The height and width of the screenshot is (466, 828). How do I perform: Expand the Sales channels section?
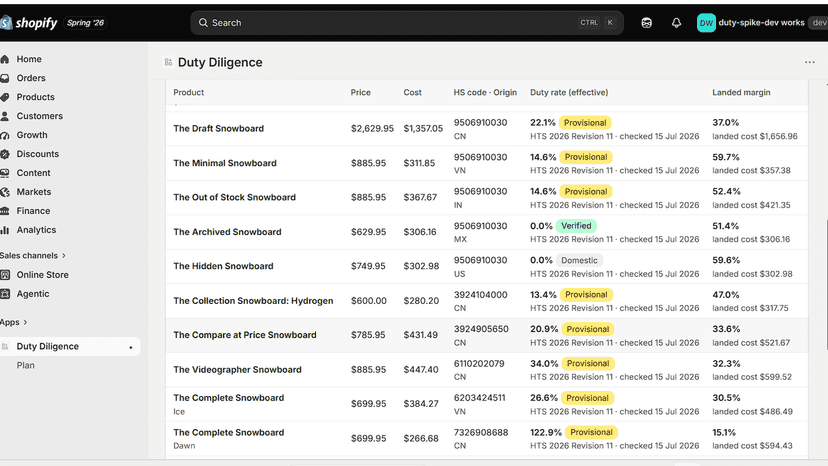[33, 256]
